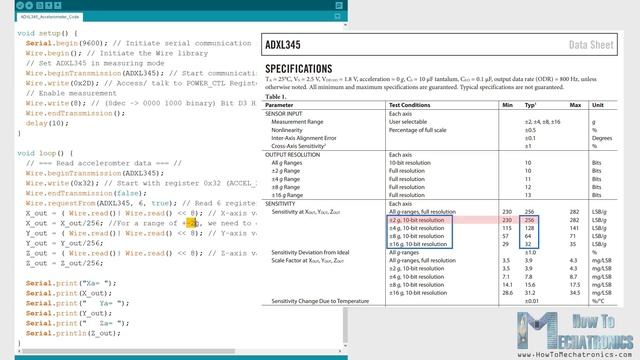The height and width of the screenshot is (360, 640).
Task: Click the 'OUTPUT RESOLUTION' section label
Action: click(292, 155)
